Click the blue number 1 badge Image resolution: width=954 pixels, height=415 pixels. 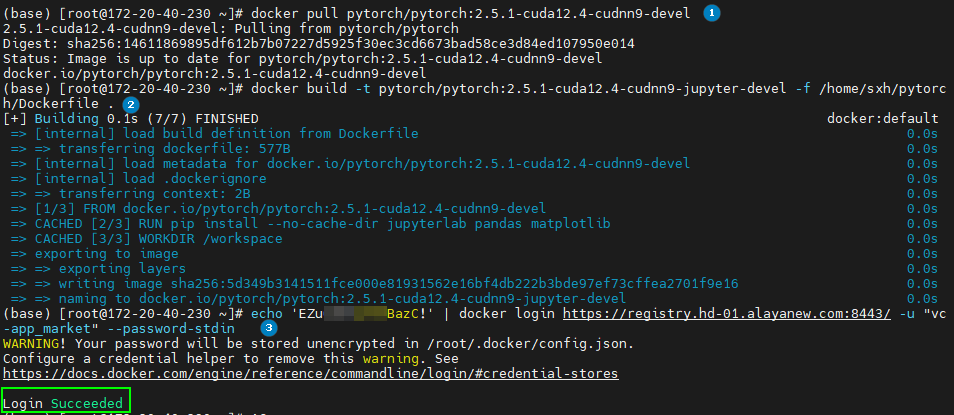click(x=712, y=13)
